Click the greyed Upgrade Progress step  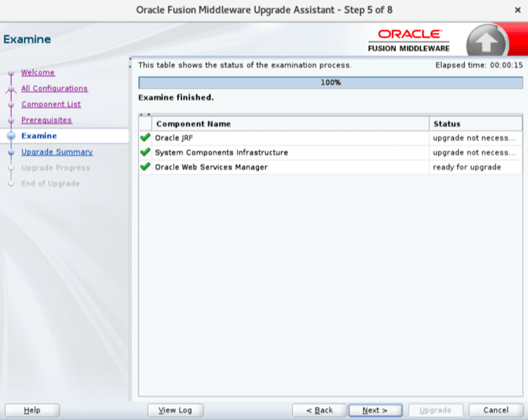click(x=55, y=167)
